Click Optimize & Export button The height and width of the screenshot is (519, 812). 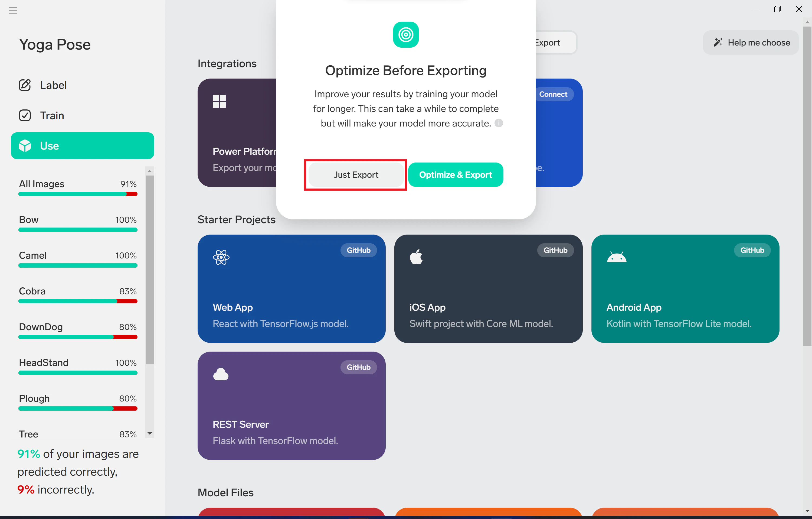pos(456,175)
